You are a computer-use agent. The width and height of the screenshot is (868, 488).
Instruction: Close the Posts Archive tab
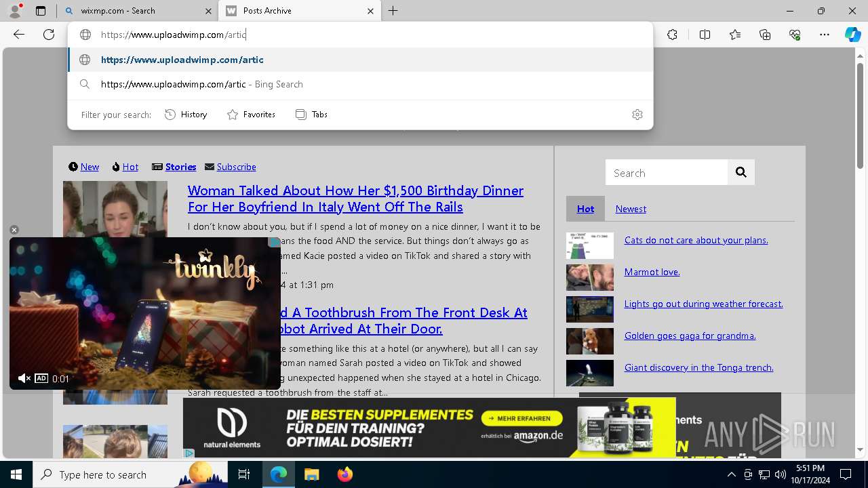tap(370, 11)
